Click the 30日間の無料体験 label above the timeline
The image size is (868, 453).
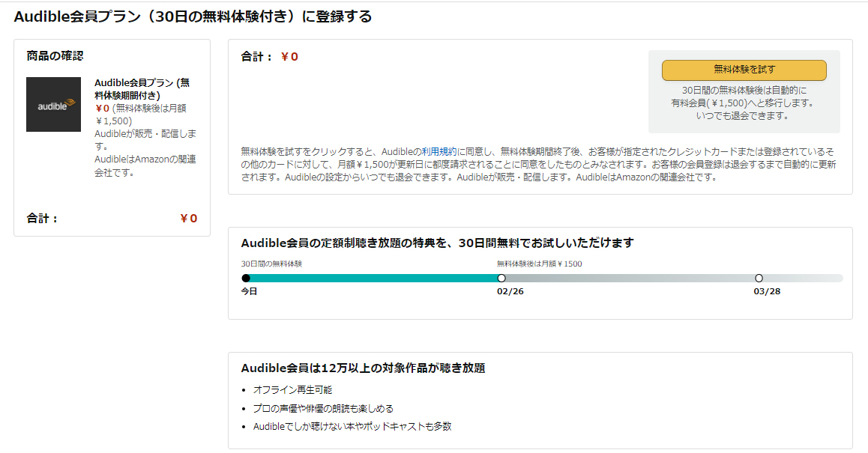tap(271, 264)
